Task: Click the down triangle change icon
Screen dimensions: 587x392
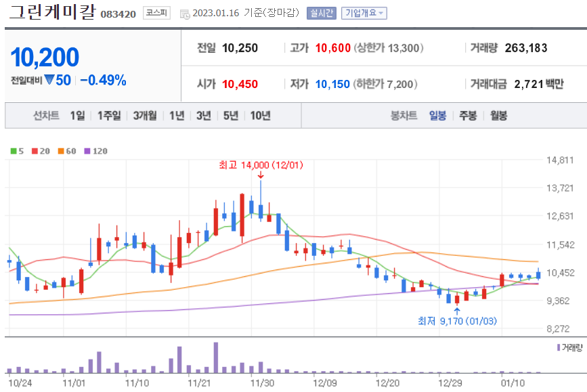Action: pos(49,79)
